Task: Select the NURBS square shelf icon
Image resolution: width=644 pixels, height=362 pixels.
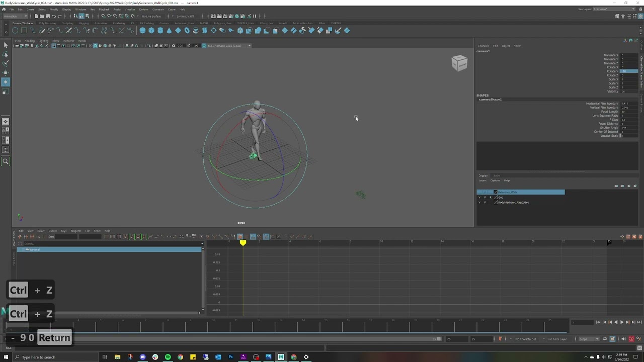Action: click(x=24, y=31)
